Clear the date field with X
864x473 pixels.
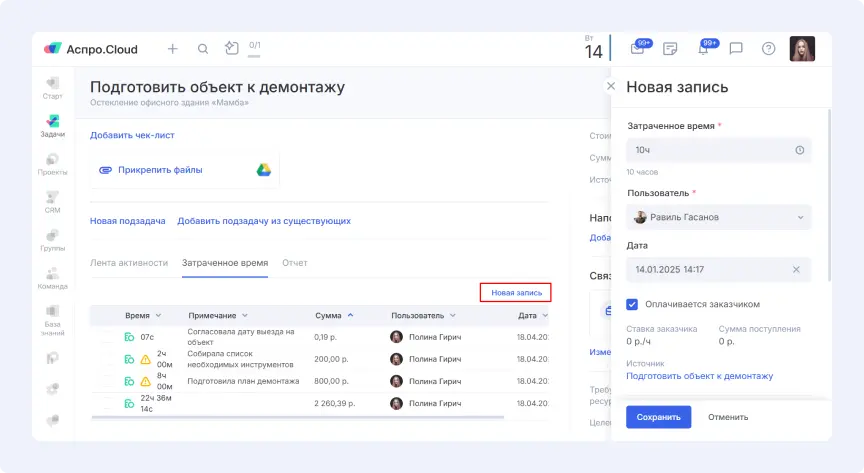pyautogui.click(x=796, y=269)
